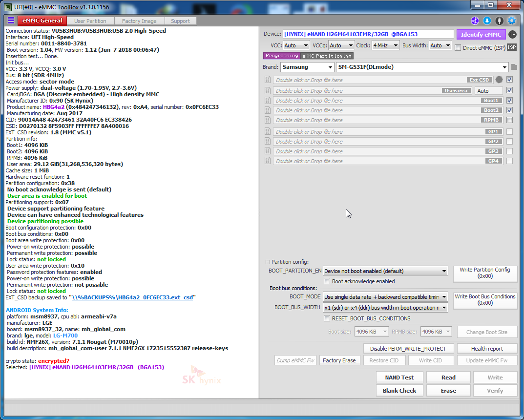The image size is (524, 420).
Task: Open the Clock 4 MHz dropdown
Action: pos(386,45)
